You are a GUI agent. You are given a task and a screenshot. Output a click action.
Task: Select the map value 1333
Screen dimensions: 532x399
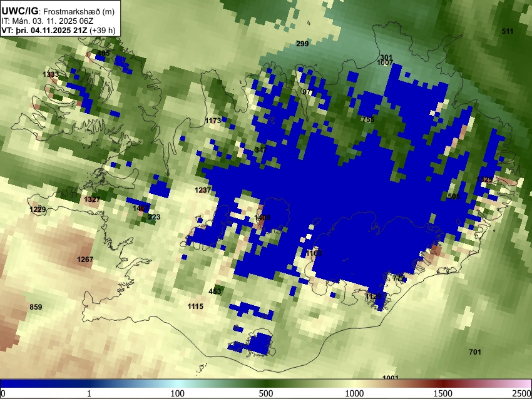pyautogui.click(x=51, y=74)
